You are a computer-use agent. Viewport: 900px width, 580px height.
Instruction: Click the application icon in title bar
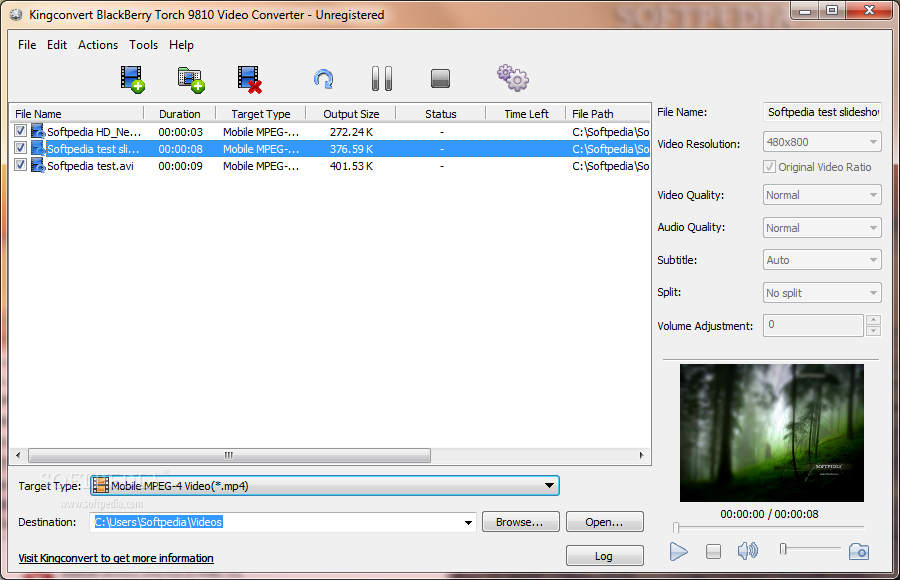click(16, 14)
